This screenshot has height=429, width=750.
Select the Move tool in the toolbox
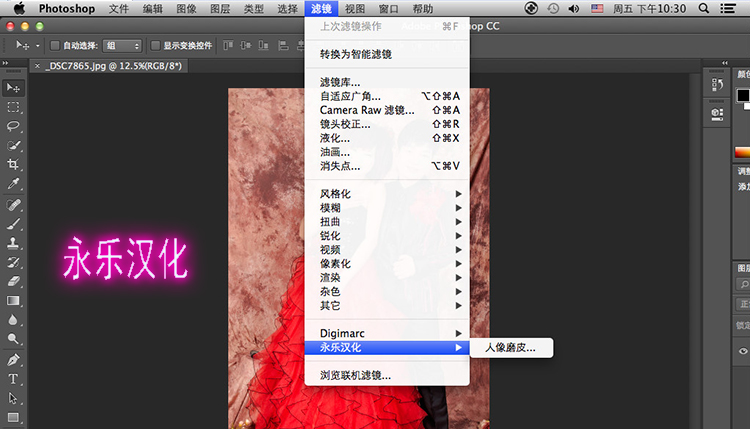(14, 89)
